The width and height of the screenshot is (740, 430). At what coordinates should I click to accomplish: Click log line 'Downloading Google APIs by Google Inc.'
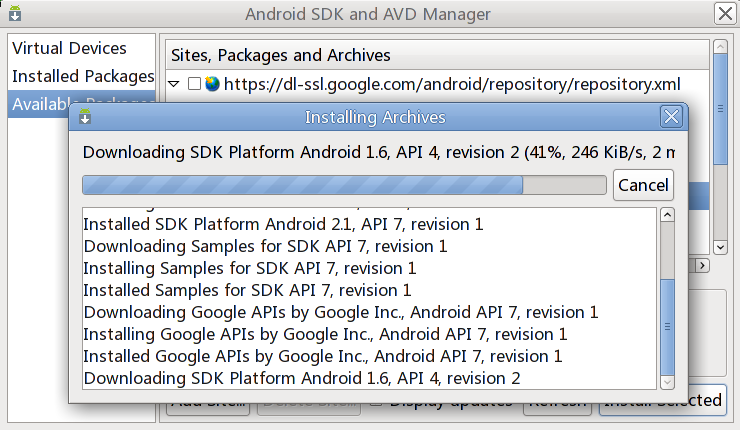click(x=341, y=312)
